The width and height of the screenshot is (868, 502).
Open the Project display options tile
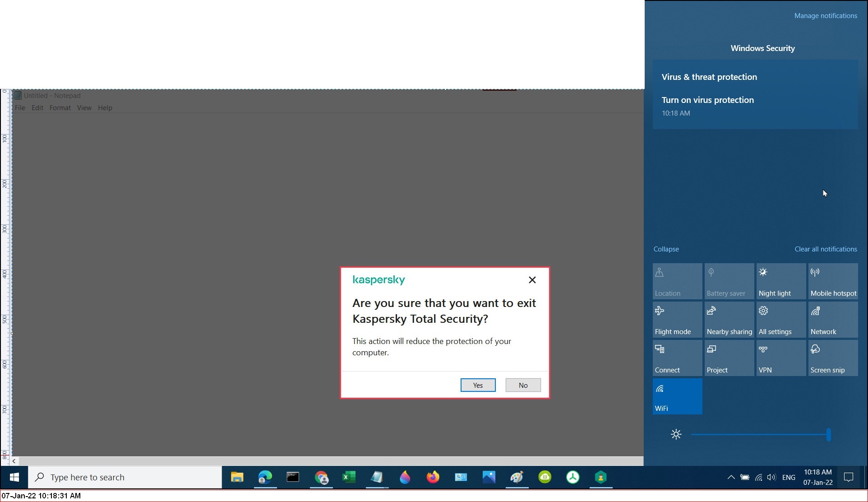tap(729, 358)
